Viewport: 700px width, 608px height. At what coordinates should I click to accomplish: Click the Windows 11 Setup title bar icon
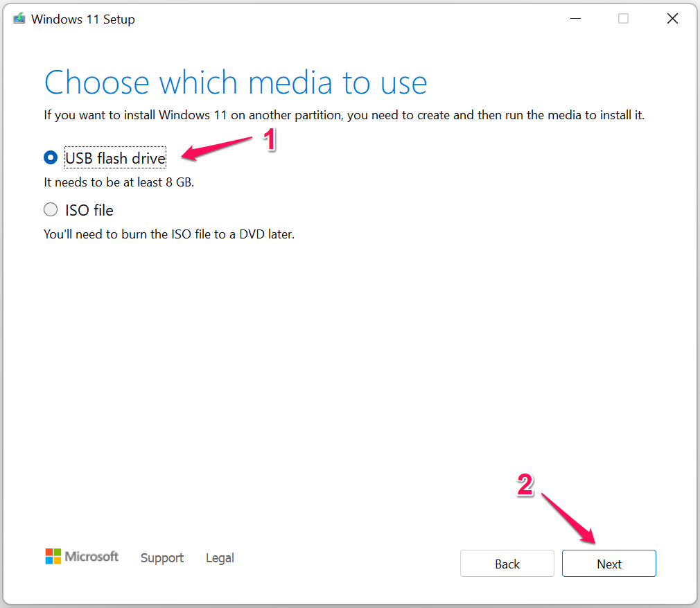coord(18,18)
